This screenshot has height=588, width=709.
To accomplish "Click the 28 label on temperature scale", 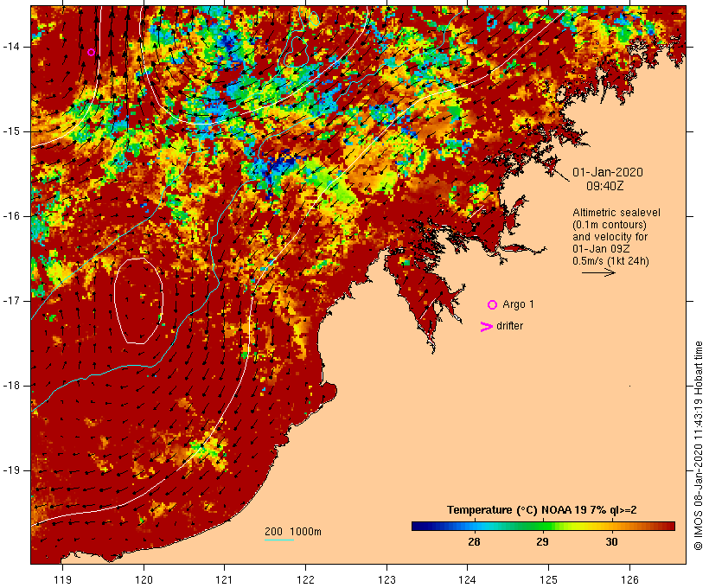I will pos(474,542).
